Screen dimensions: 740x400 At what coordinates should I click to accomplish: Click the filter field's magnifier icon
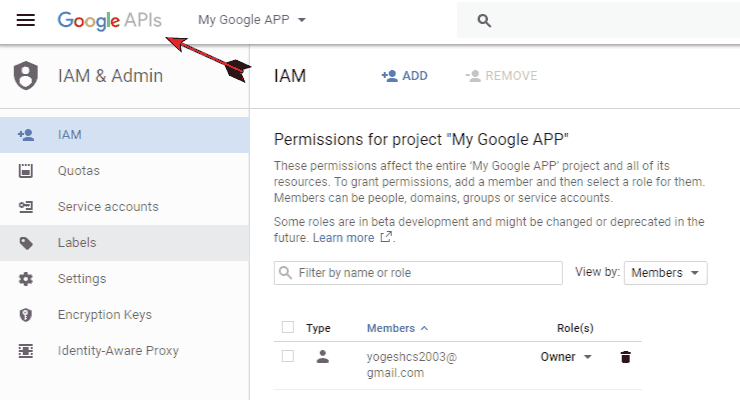[x=285, y=273]
